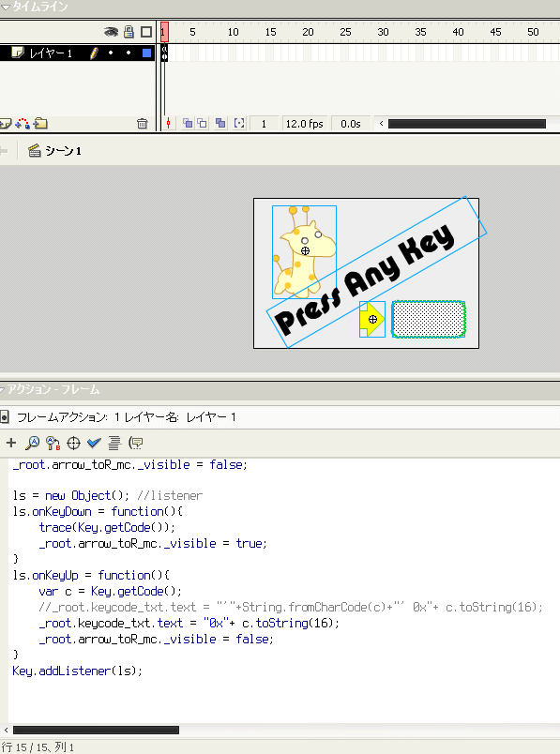Click the Find magnifier icon in Actions toolbar
The height and width of the screenshot is (754, 560).
(32, 443)
